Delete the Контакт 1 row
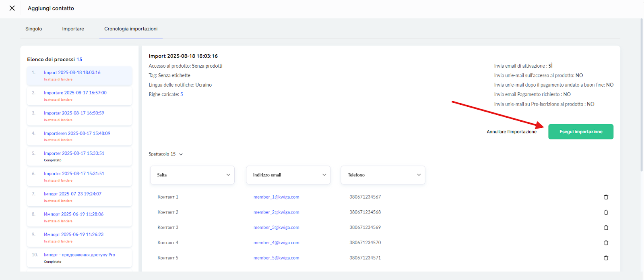The width and height of the screenshot is (644, 280). 606,197
